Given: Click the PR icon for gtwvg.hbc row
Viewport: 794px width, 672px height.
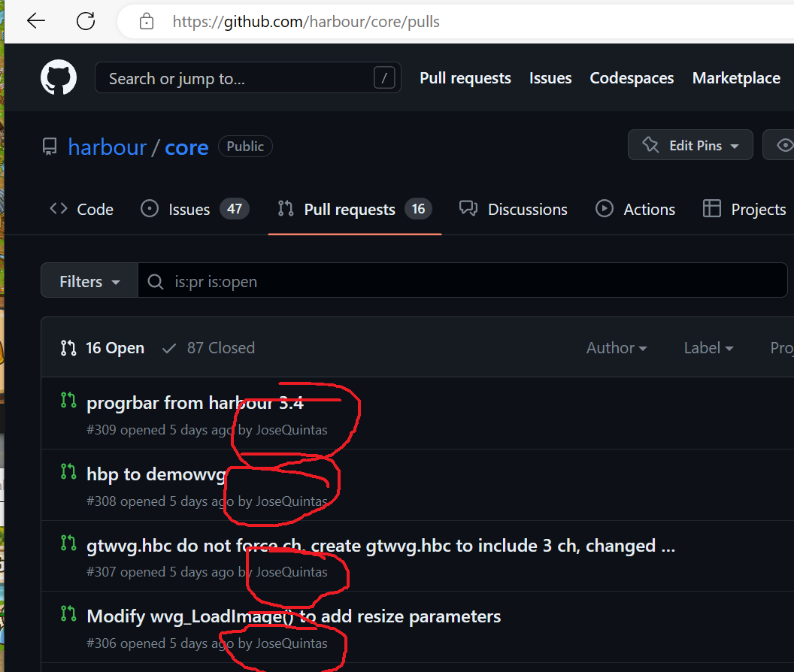Looking at the screenshot, I should (x=68, y=543).
